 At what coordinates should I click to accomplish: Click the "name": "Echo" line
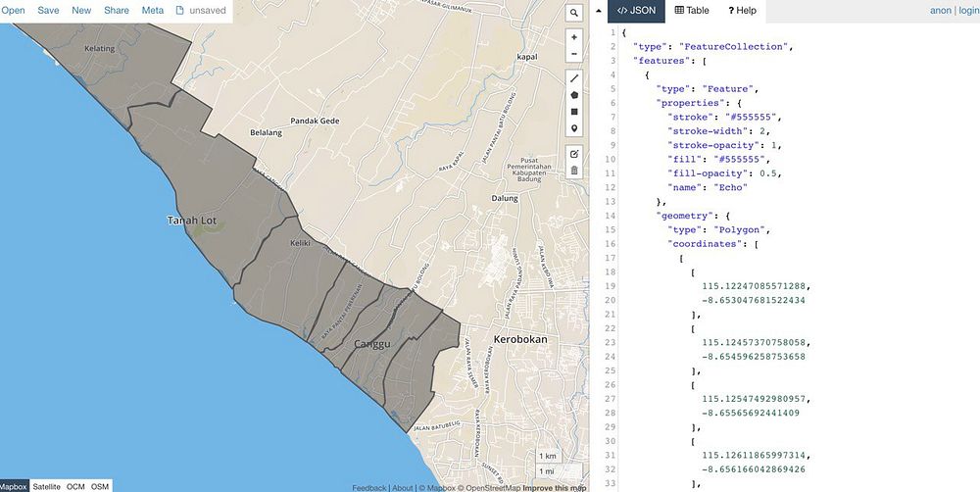[x=708, y=187]
